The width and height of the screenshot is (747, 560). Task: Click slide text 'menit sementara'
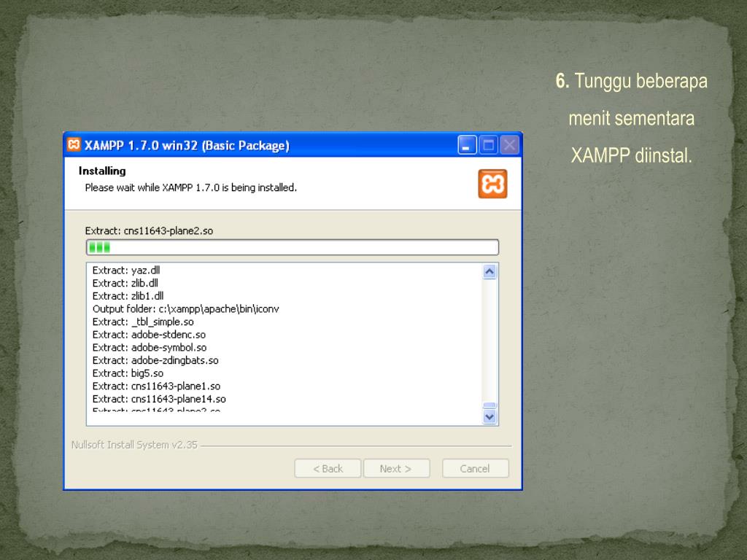(632, 118)
